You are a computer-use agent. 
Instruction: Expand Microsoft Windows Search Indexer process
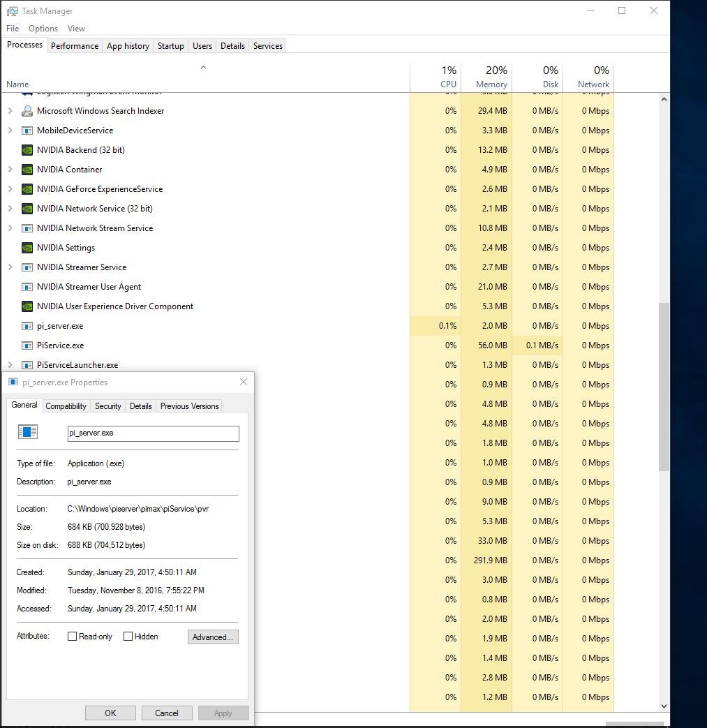pyautogui.click(x=10, y=110)
